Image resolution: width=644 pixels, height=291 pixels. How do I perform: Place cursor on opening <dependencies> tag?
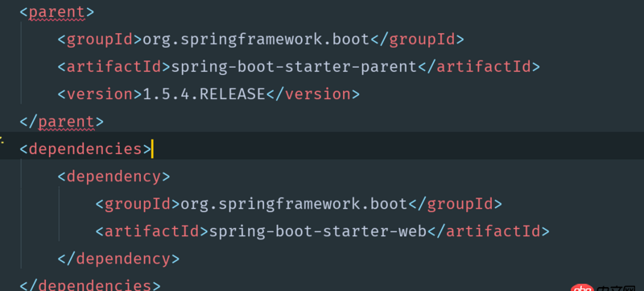click(85, 149)
